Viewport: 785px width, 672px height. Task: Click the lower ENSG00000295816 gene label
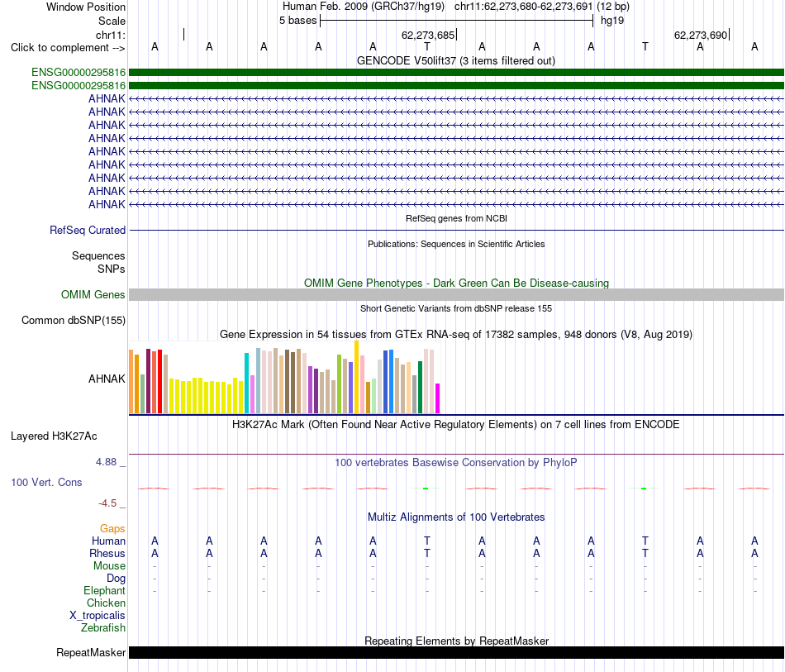[78, 86]
